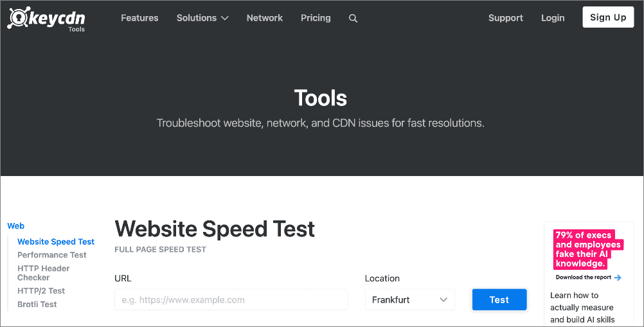644x327 pixels.
Task: Select Website Speed Test in sidebar
Action: [56, 242]
